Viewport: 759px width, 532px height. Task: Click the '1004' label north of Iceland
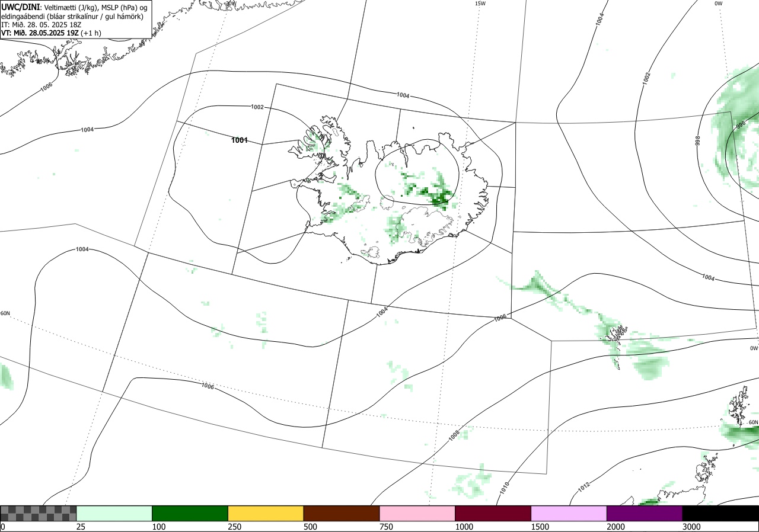[x=403, y=95]
